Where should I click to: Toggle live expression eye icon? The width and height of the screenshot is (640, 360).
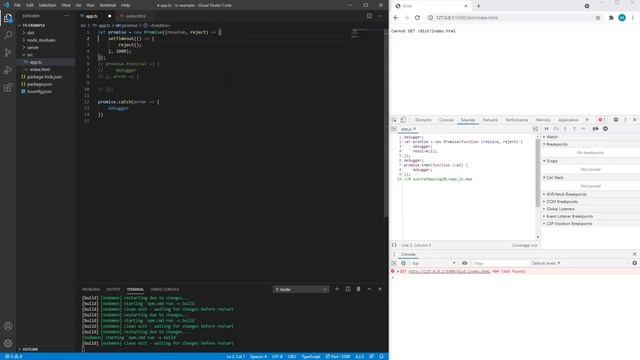(x=464, y=263)
